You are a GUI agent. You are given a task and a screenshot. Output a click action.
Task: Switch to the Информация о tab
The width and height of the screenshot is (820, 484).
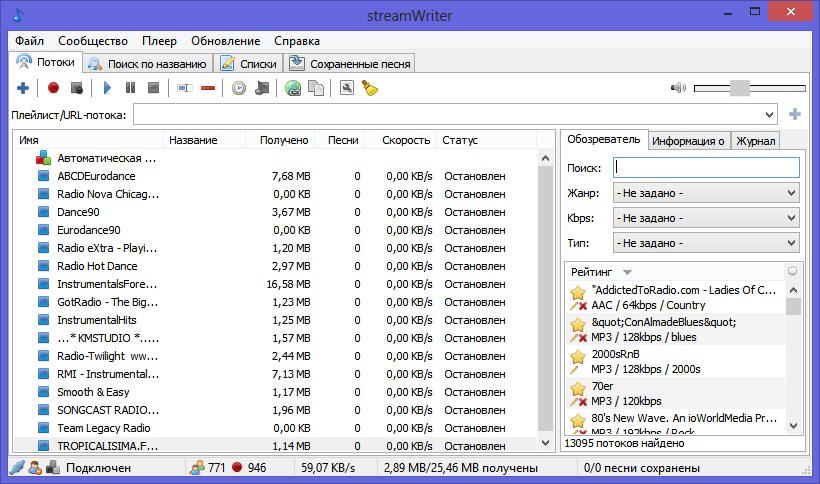coord(688,141)
